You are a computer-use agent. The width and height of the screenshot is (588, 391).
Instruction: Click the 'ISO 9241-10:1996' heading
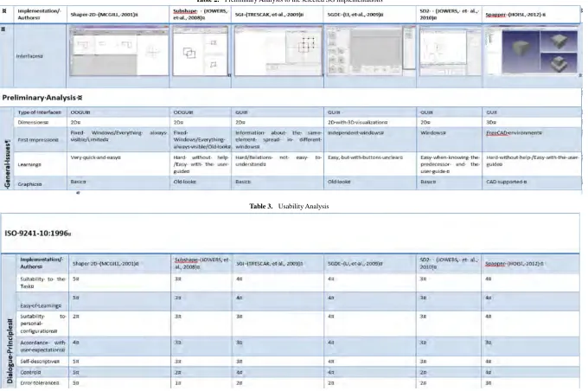point(38,233)
